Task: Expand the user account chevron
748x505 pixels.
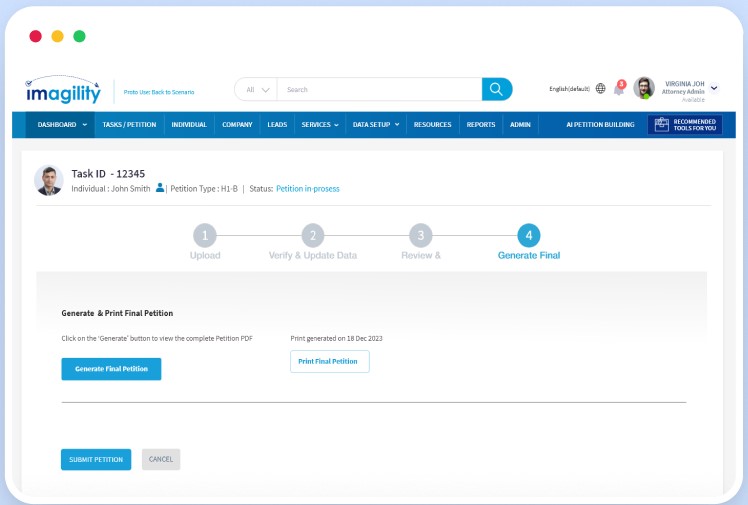Action: 714,88
